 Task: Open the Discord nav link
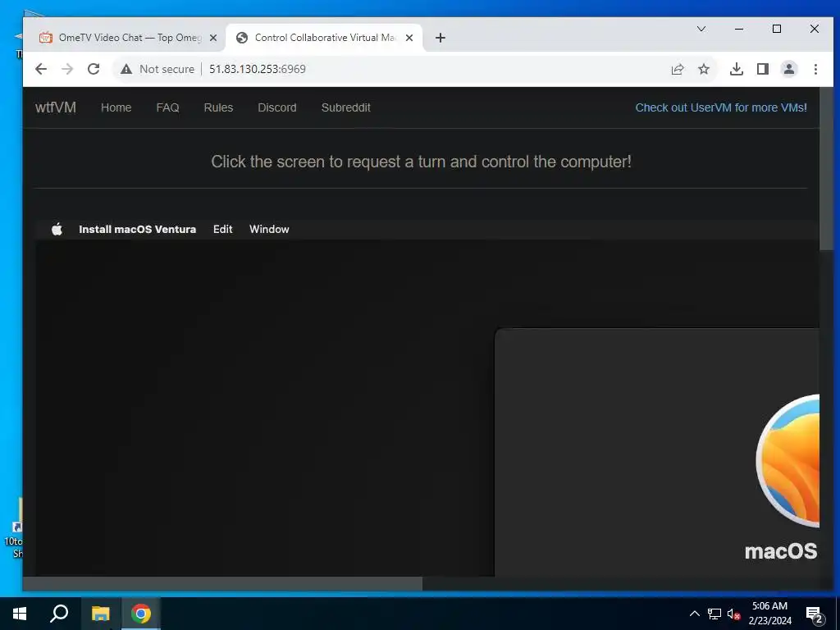tap(277, 107)
